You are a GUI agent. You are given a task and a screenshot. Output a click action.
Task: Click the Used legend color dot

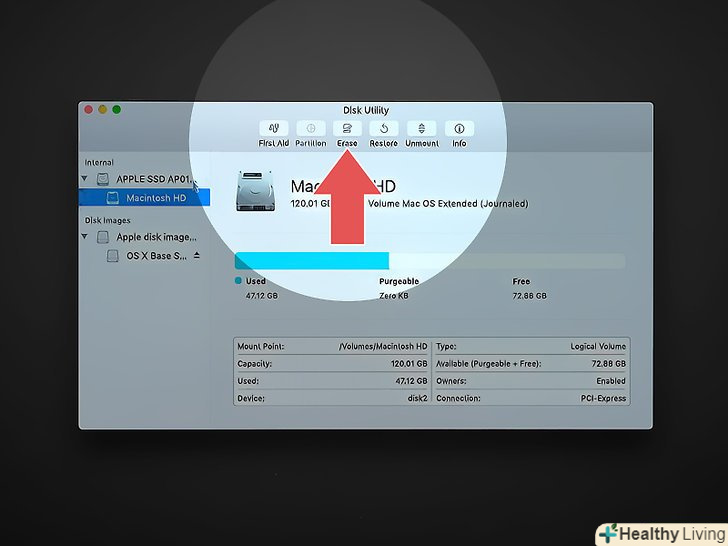click(238, 280)
